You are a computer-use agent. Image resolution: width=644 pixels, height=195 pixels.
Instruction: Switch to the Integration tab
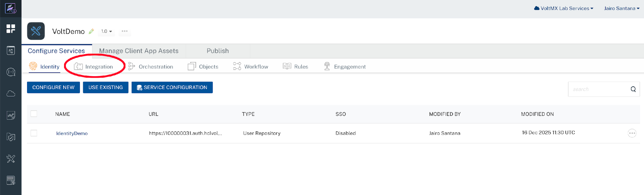tap(94, 67)
